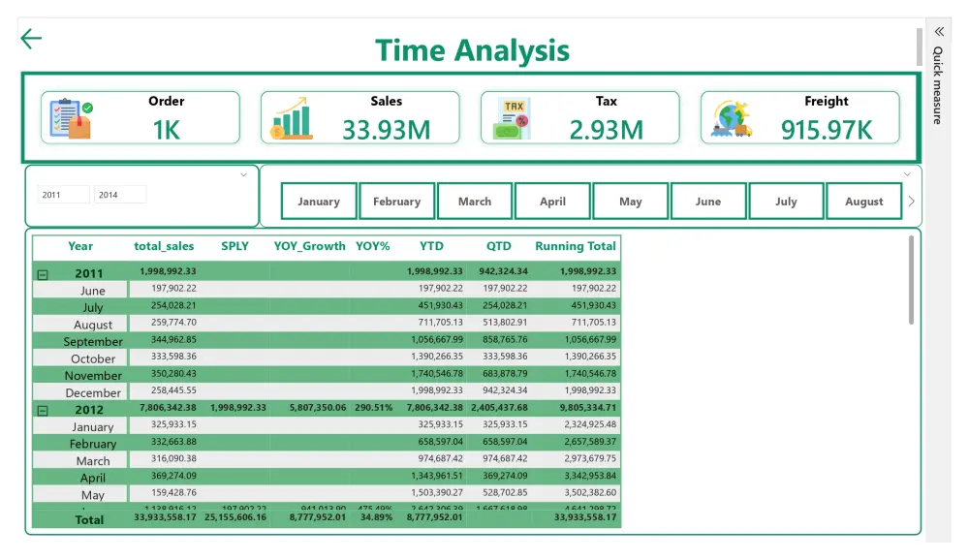
Task: Click the right chevron to reveal more months
Action: 912,201
